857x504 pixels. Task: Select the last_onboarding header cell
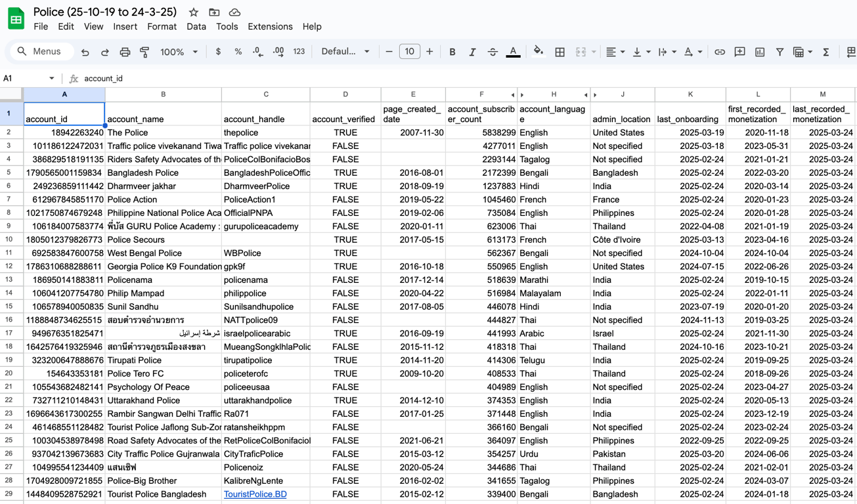click(x=690, y=114)
